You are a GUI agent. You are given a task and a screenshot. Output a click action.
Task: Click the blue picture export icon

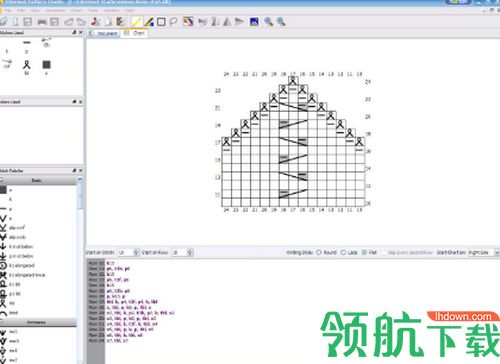point(254,22)
